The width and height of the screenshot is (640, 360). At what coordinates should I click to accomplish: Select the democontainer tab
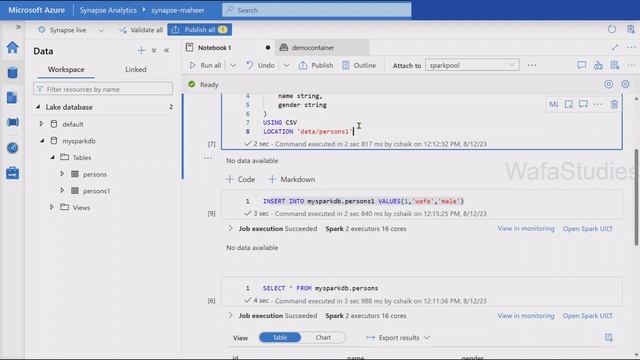tap(322, 47)
